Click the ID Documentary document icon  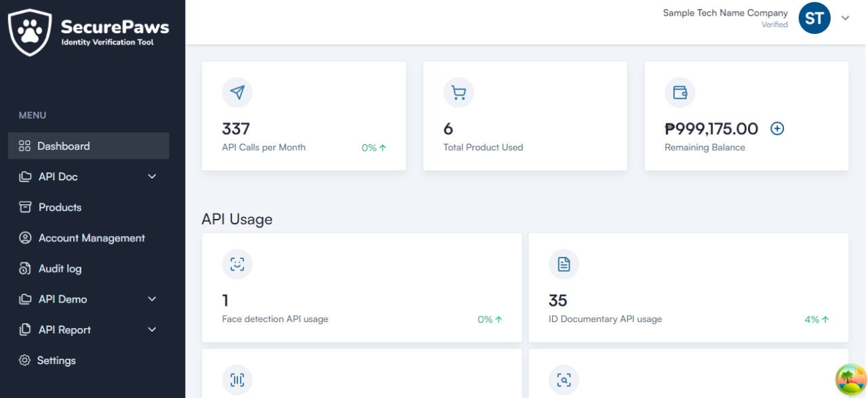[564, 264]
